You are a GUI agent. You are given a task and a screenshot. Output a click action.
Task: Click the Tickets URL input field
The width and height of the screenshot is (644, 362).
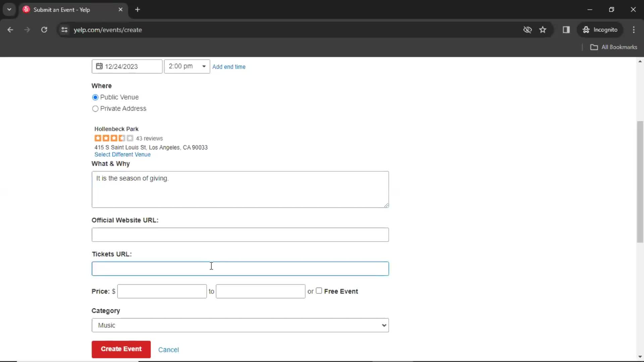(240, 268)
